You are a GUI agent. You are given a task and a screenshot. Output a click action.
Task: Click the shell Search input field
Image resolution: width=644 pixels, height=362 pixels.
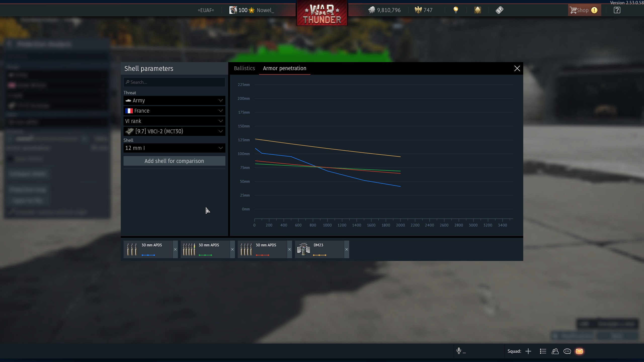point(174,82)
